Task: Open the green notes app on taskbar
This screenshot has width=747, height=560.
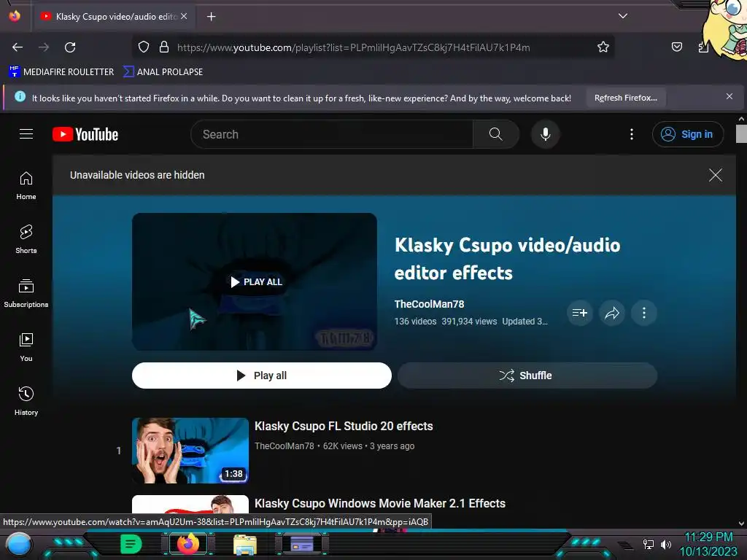Action: [131, 544]
